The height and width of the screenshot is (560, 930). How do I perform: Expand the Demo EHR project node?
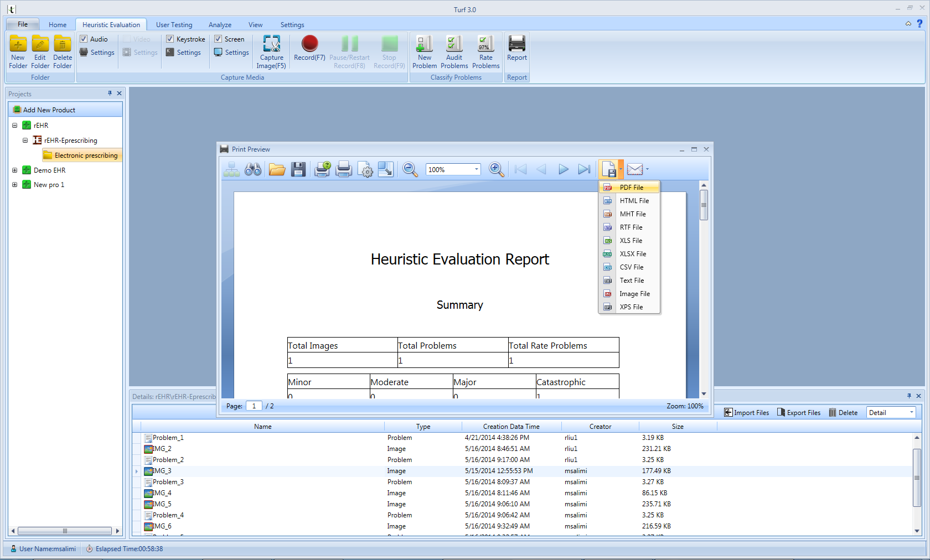[x=15, y=170]
